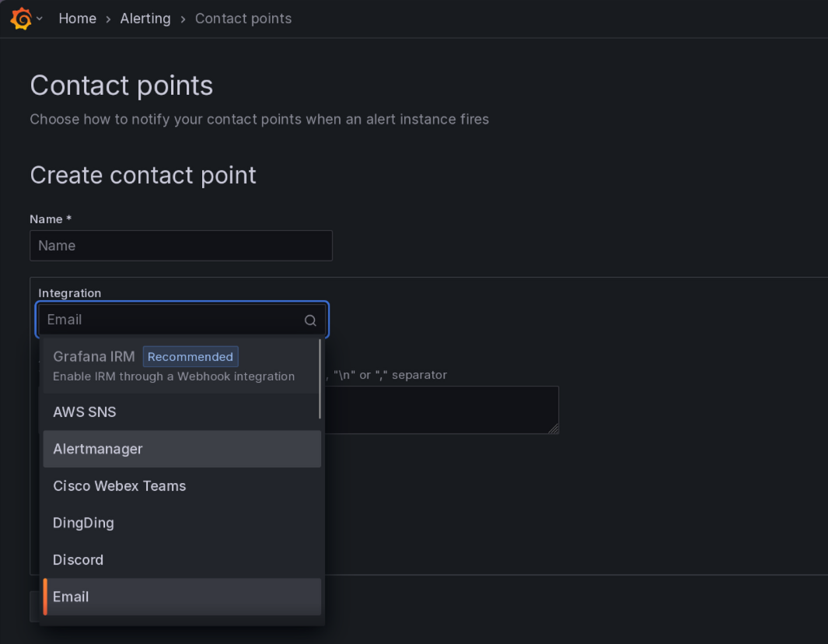Focus the Name input field

[181, 246]
